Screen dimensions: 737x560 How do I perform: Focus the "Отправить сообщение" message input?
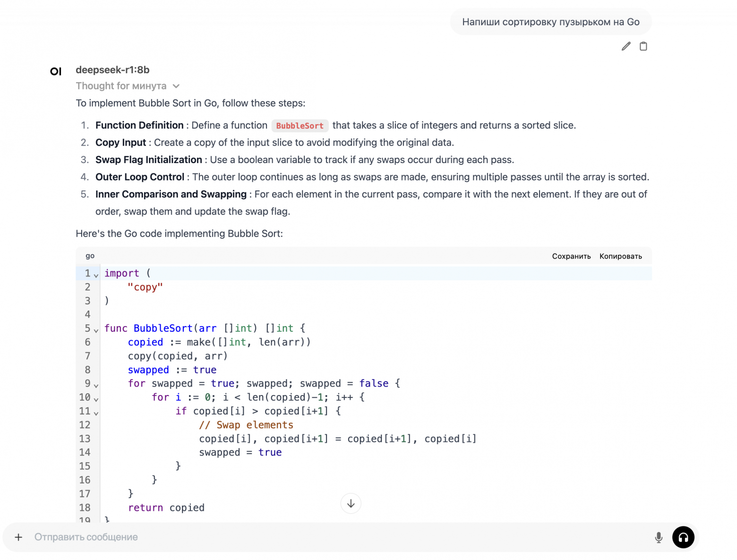(x=331, y=537)
